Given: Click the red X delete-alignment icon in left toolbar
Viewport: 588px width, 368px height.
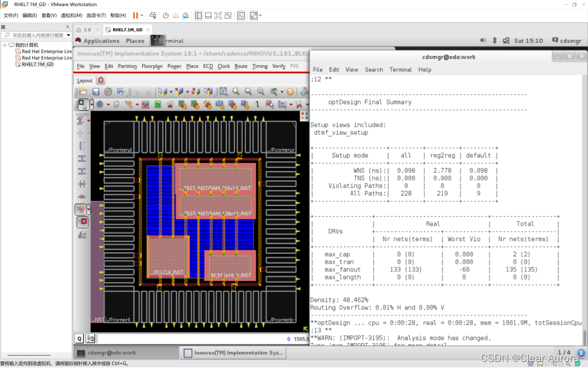Looking at the screenshot, I should [x=82, y=196].
